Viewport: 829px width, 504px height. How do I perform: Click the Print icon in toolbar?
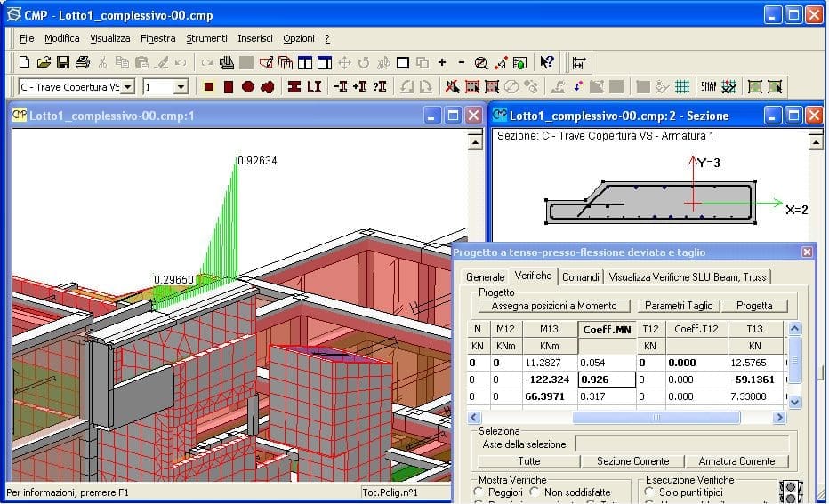click(x=83, y=62)
